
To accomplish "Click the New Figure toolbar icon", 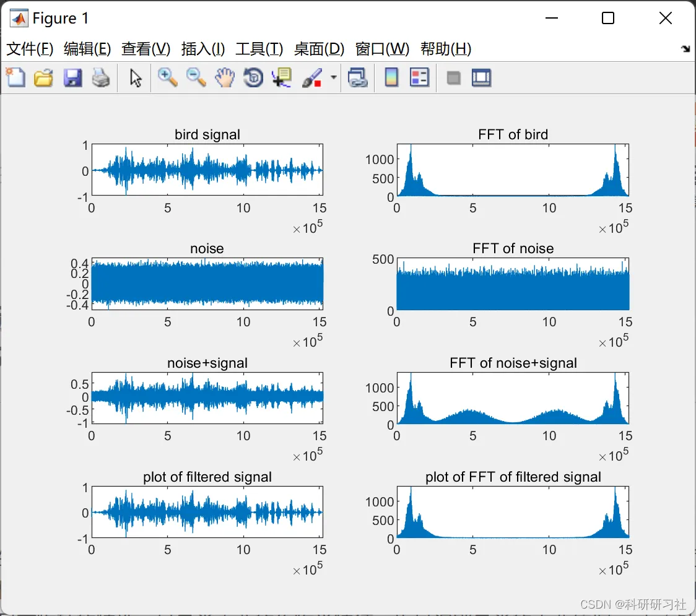I will tap(15, 77).
